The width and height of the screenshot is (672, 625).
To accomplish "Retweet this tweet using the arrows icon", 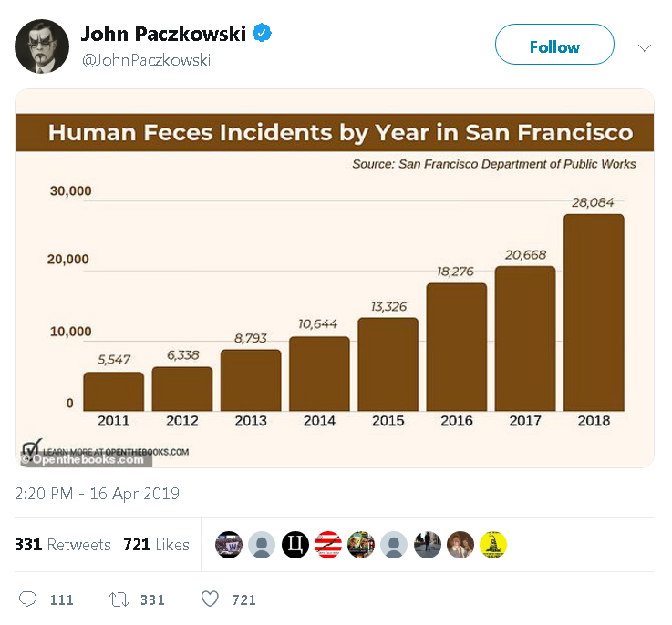I will click(119, 599).
